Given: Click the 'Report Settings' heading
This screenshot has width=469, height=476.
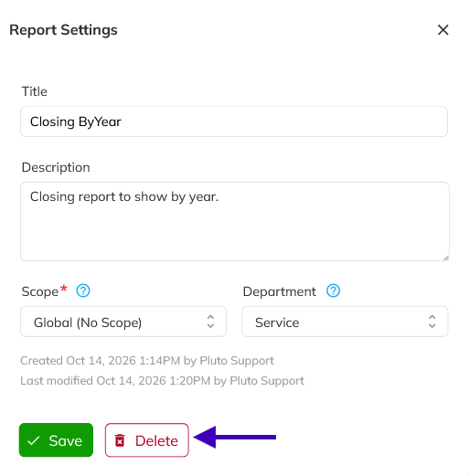Looking at the screenshot, I should click(x=63, y=30).
